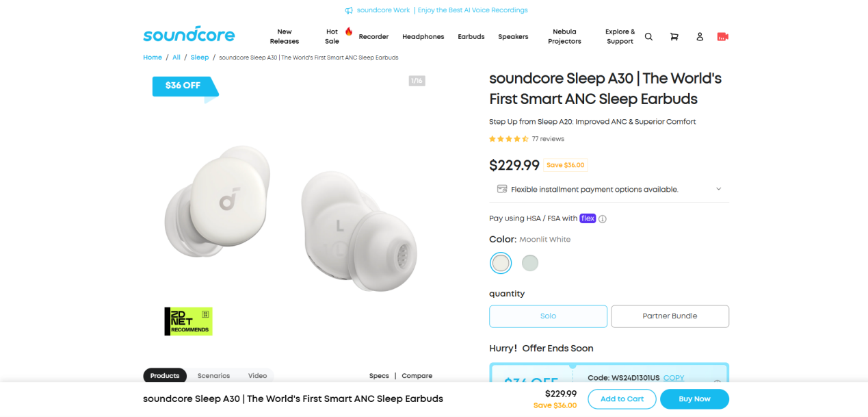The image size is (868, 417).
Task: Select the Partner Bundle option
Action: tap(670, 316)
